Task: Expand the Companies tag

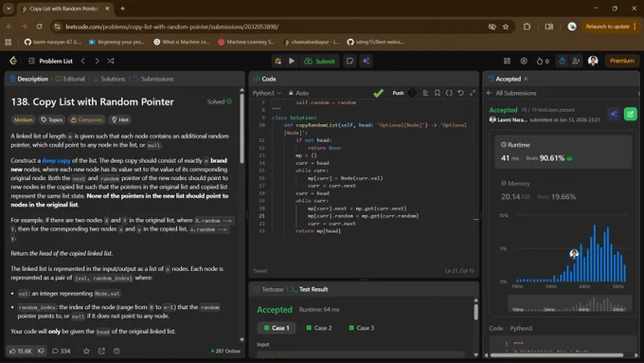Action: [87, 119]
